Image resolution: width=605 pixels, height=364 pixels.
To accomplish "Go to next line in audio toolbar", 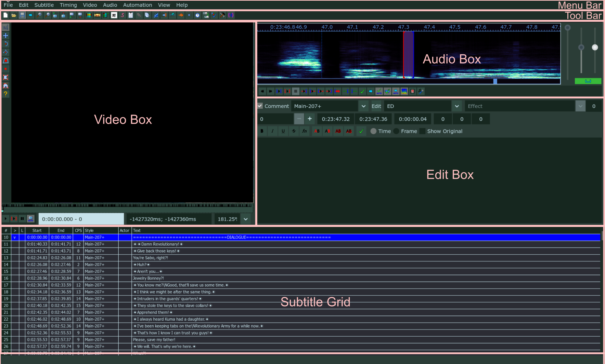I will pos(270,91).
